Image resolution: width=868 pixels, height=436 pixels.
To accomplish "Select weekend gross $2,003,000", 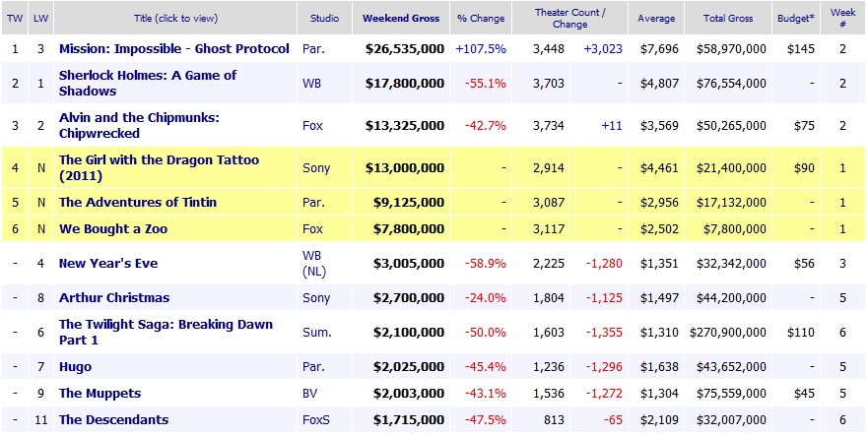I will pyautogui.click(x=409, y=393).
